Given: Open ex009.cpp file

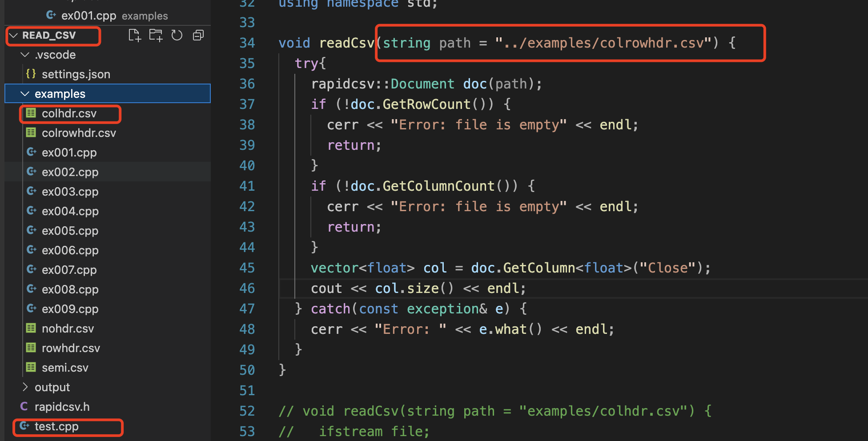Looking at the screenshot, I should (x=70, y=309).
